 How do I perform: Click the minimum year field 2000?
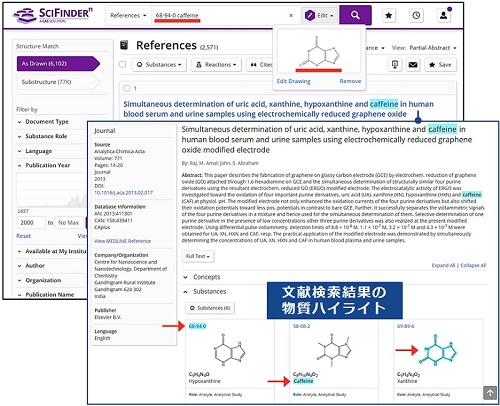pos(31,222)
